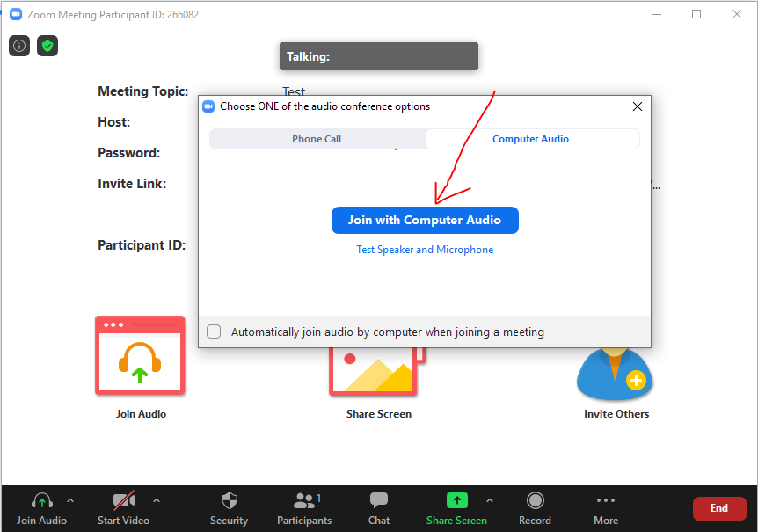Screen dimensions: 758x532
Task: Click the Invite Others person tile
Action: pyautogui.click(x=615, y=374)
